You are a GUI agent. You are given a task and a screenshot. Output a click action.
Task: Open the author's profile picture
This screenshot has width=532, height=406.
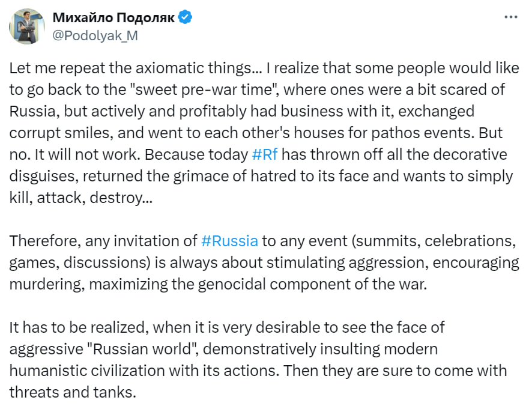pos(26,26)
